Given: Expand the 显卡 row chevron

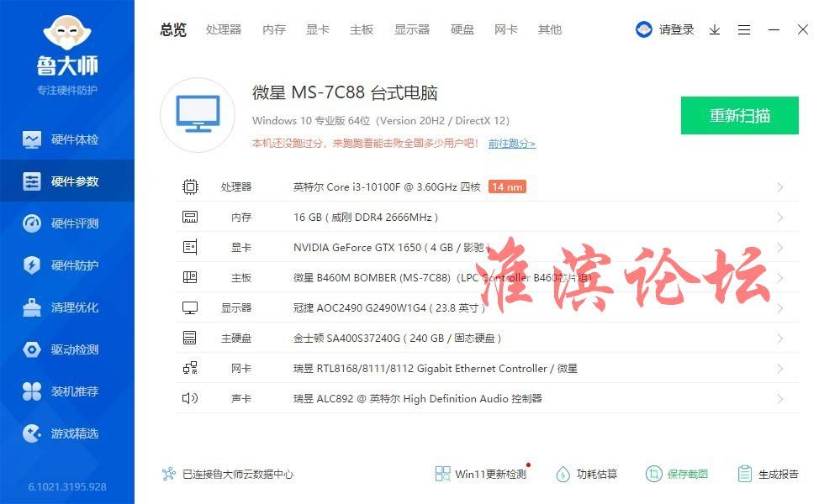Looking at the screenshot, I should point(780,248).
